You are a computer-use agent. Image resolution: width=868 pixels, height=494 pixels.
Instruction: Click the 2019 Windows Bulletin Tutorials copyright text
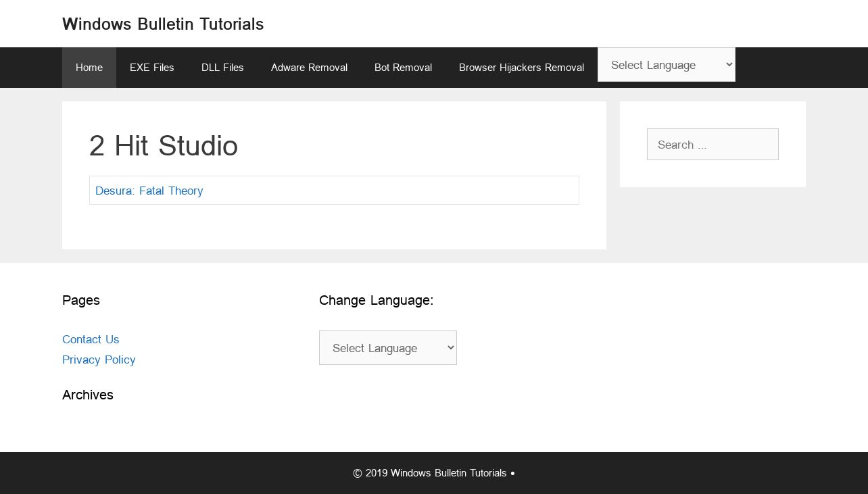pos(434,473)
